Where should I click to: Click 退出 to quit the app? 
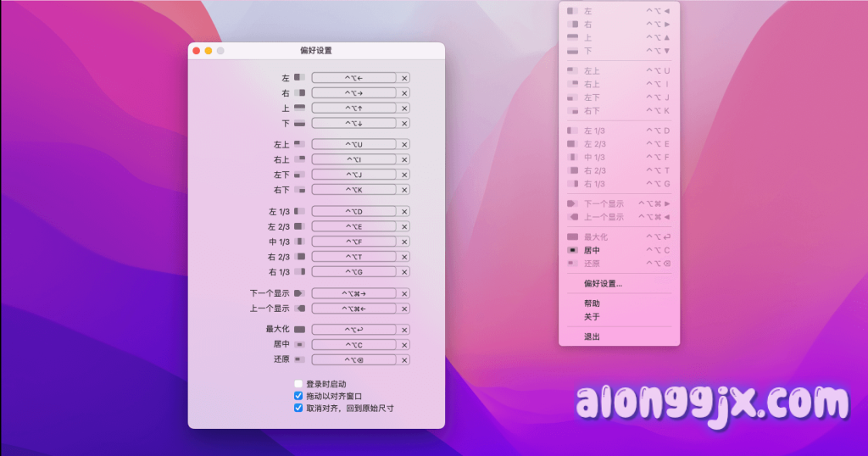[592, 337]
